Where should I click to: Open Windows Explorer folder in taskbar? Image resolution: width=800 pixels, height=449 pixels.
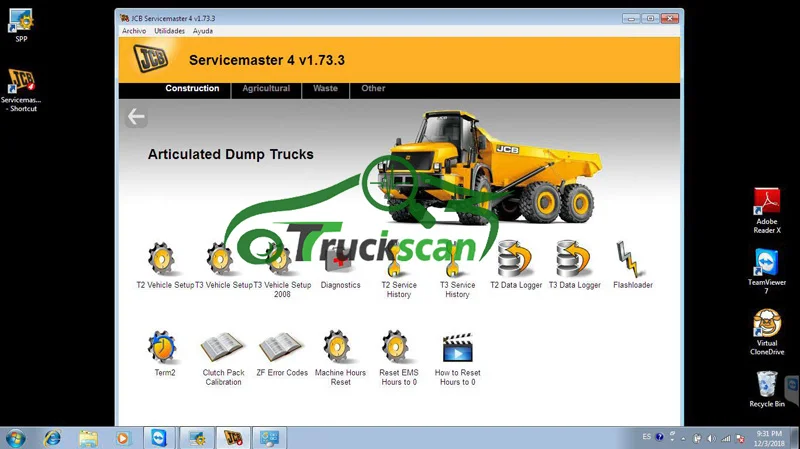coord(88,438)
